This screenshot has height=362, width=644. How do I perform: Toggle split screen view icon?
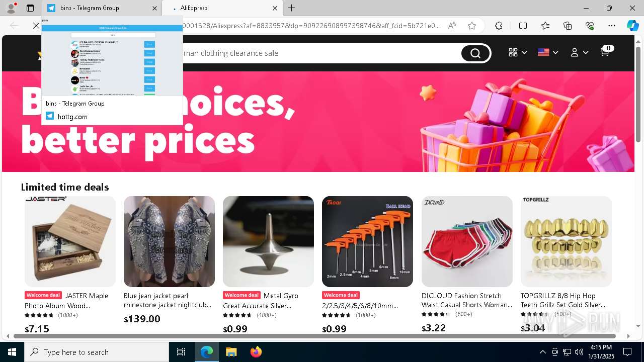point(523,26)
